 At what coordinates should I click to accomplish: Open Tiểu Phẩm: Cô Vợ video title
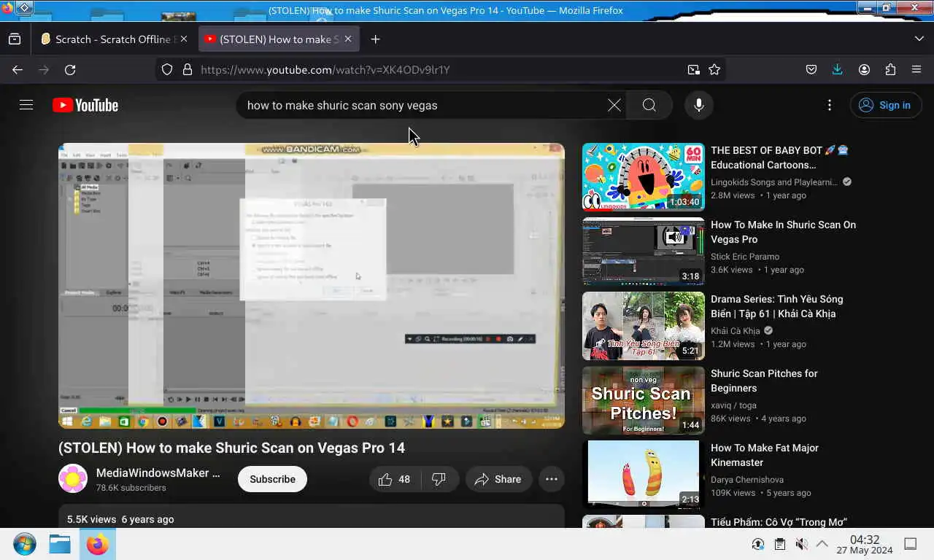779,522
